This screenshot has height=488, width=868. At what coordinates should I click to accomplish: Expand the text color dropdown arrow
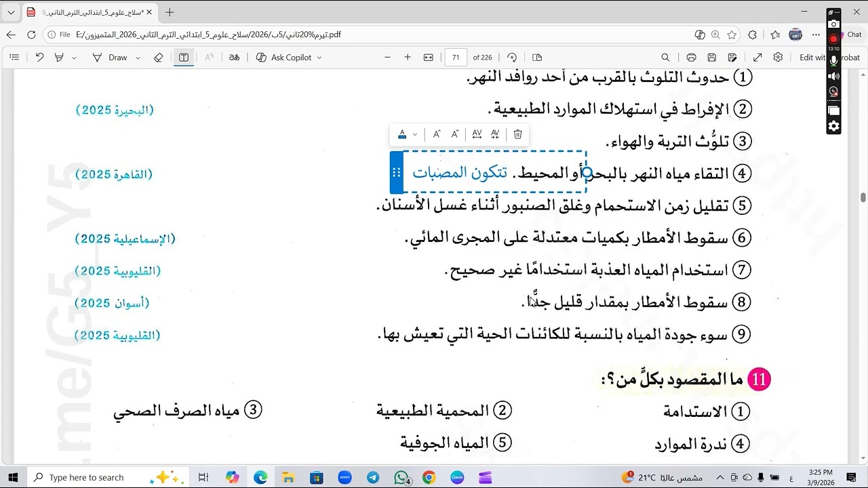pos(415,134)
